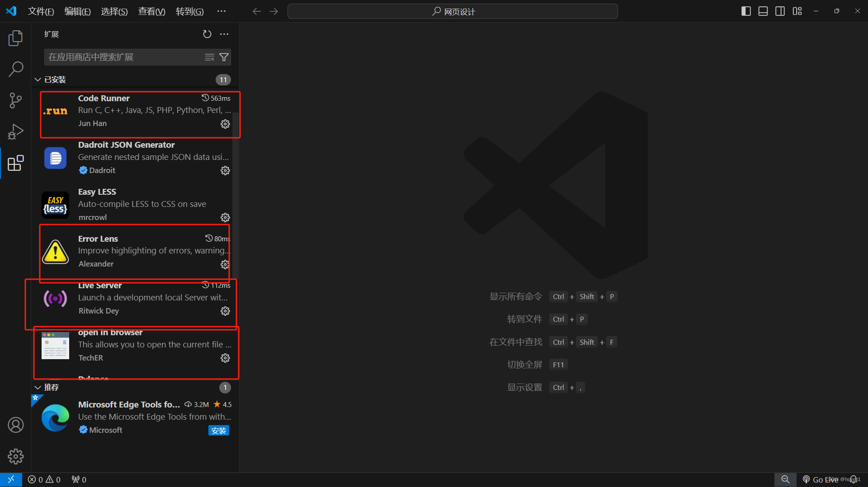Go back in navigation history
Viewport: 868px width, 487px height.
[257, 11]
